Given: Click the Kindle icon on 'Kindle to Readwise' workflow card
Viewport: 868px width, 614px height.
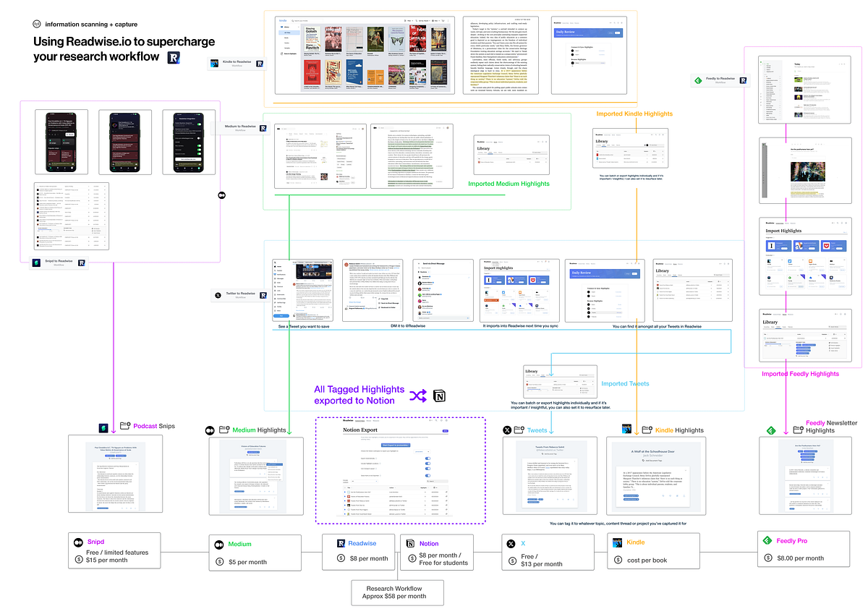Looking at the screenshot, I should pos(213,63).
